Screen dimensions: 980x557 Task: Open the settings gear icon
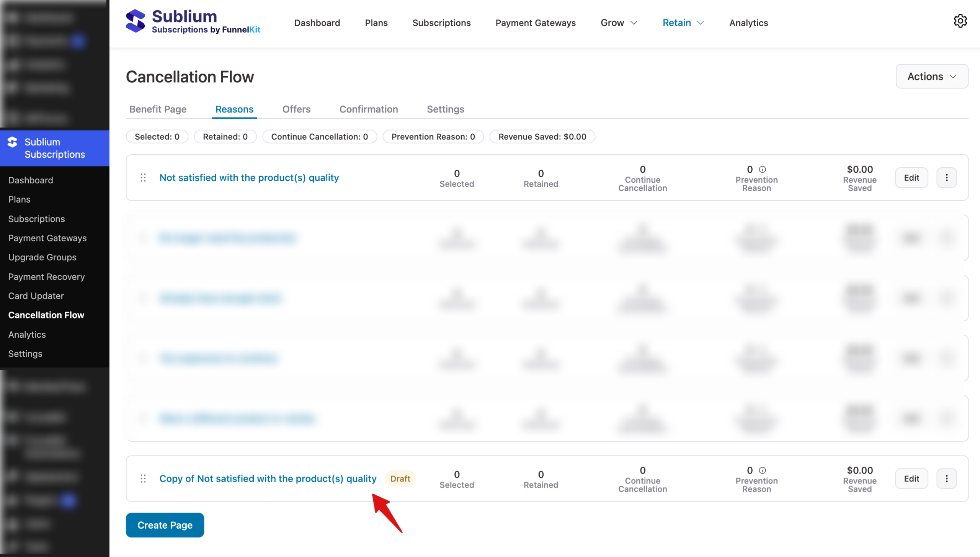(x=960, y=21)
